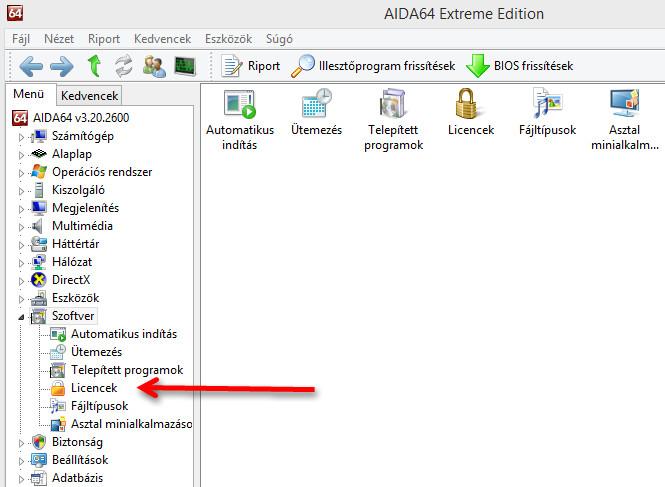Open the Nézet menu
Image resolution: width=665 pixels, height=487 pixels.
coord(59,39)
